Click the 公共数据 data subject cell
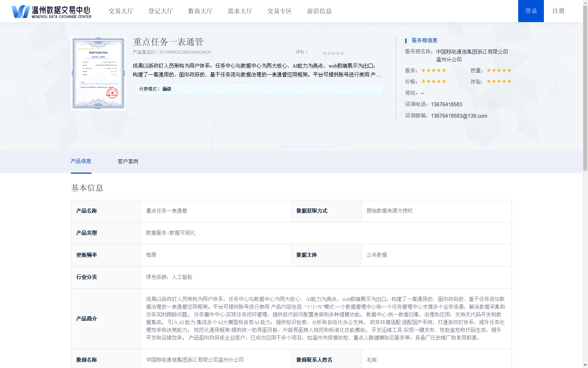This screenshot has height=368, width=588. (x=436, y=255)
